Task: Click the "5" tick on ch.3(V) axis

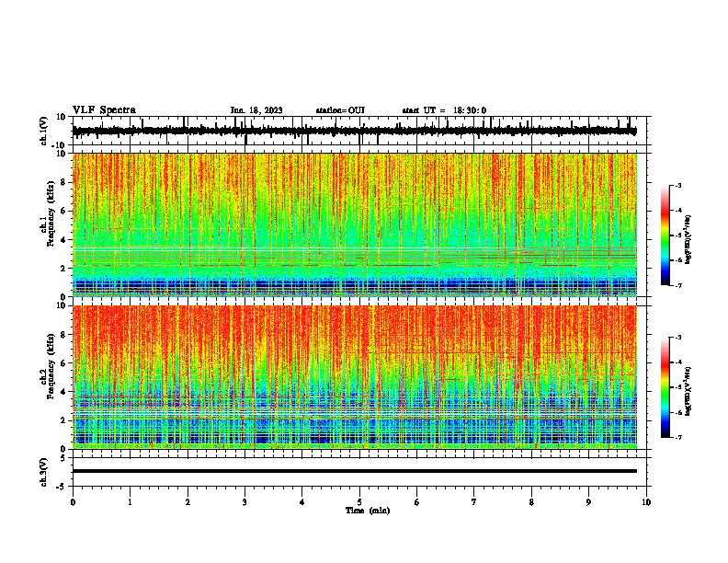Action: point(64,458)
